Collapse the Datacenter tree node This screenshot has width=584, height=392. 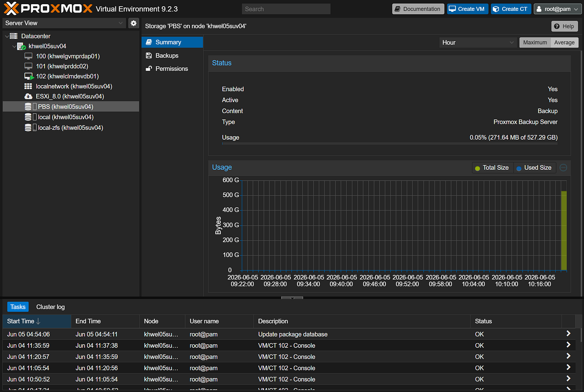[x=7, y=36]
